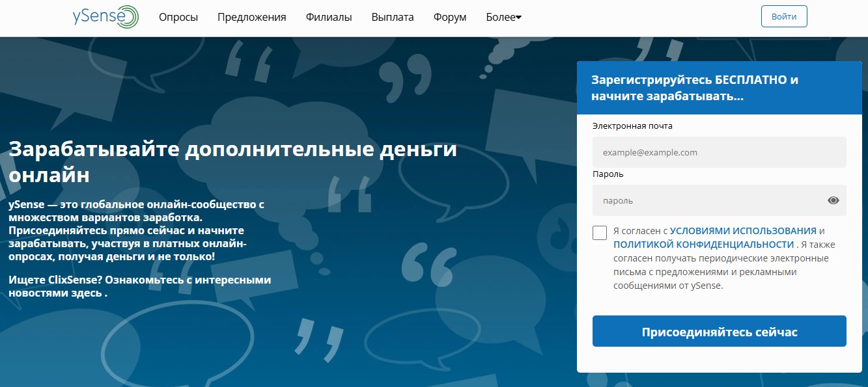Open the УСЛОВИЯМИ ИСПОЛЬЗОВАНИЯ link
868x387 pixels.
[743, 231]
